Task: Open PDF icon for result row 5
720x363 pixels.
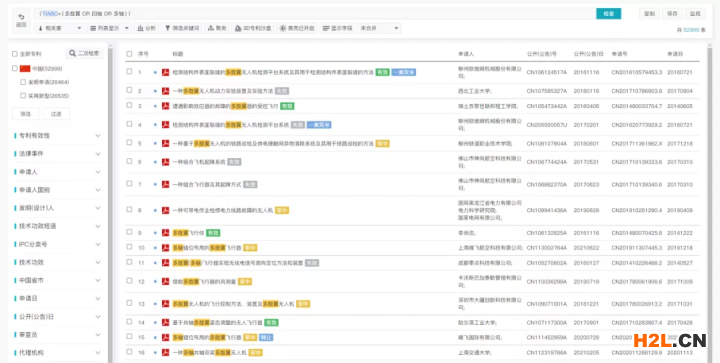Action: pyautogui.click(x=166, y=144)
